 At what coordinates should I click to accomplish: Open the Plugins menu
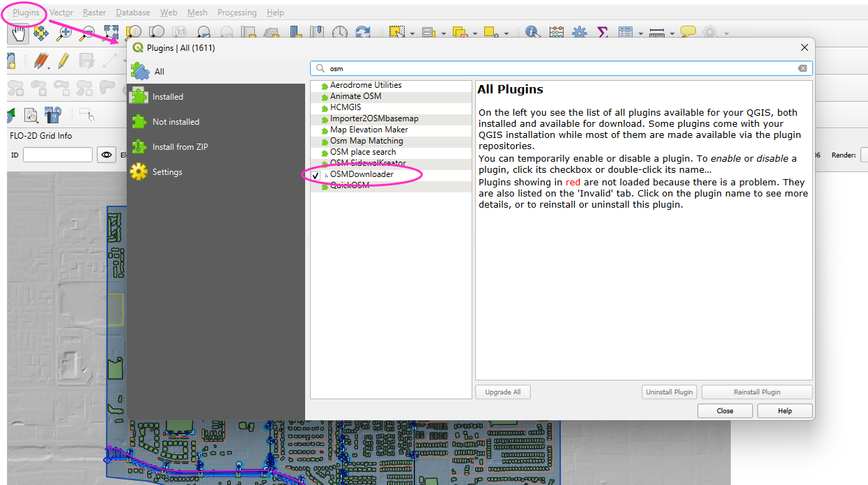[26, 13]
